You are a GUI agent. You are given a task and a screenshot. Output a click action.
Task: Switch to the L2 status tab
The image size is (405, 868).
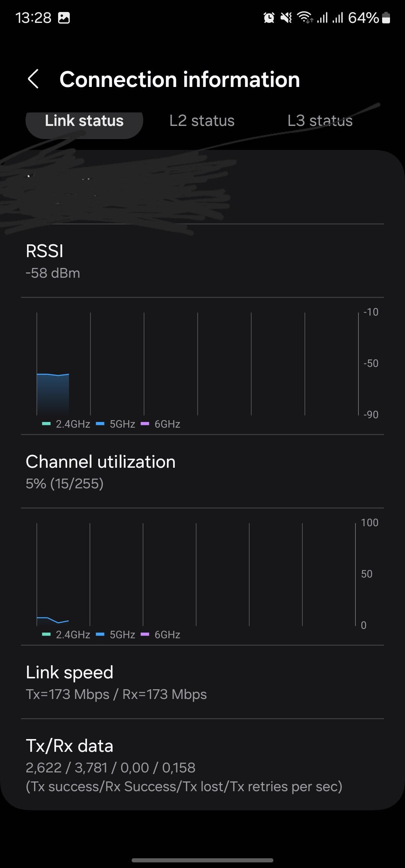point(202,121)
